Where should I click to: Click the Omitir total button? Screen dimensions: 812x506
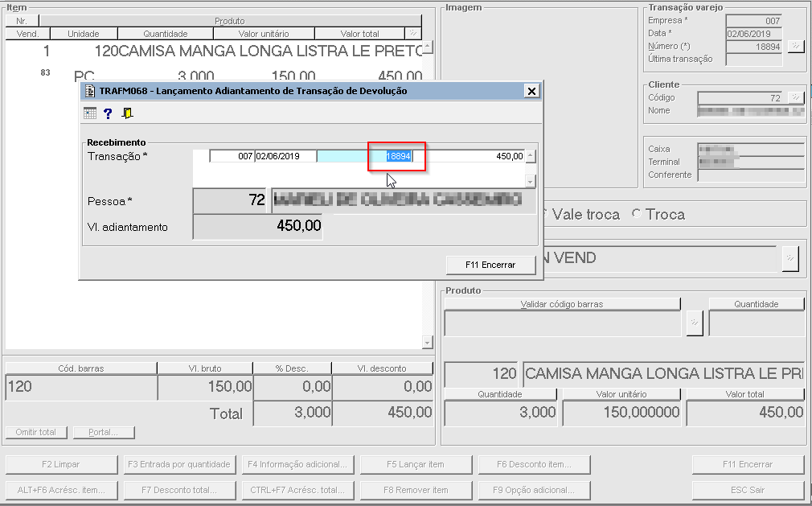point(36,433)
